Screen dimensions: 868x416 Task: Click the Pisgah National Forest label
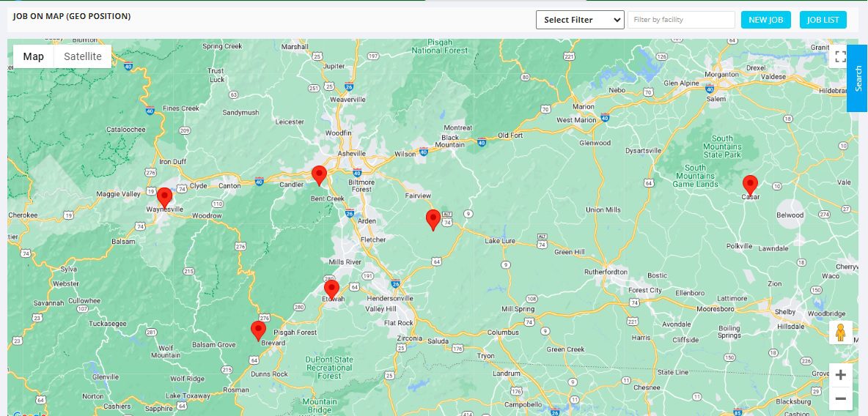click(x=440, y=46)
